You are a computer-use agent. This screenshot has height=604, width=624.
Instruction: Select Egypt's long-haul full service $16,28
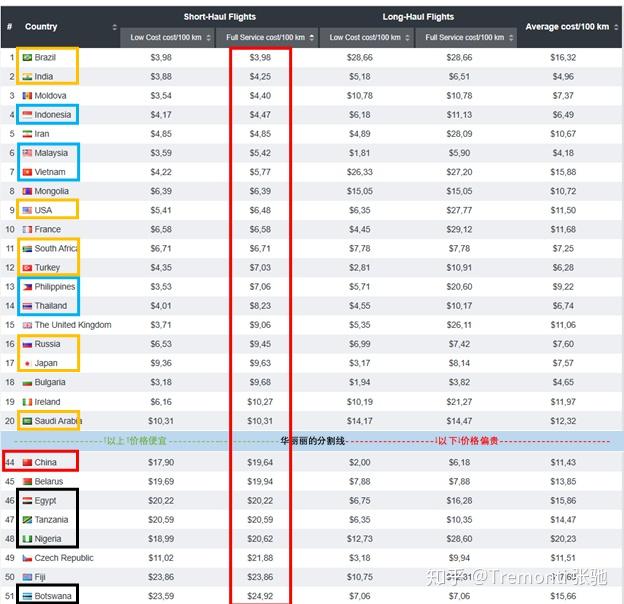pos(459,501)
